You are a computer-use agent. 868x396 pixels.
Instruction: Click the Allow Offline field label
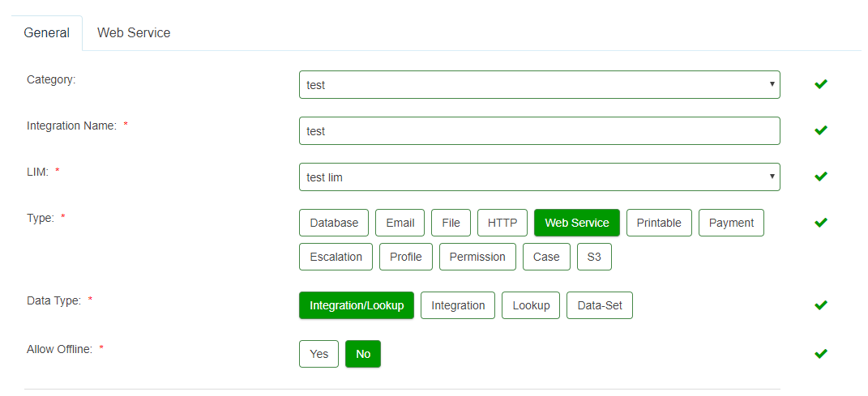(59, 350)
